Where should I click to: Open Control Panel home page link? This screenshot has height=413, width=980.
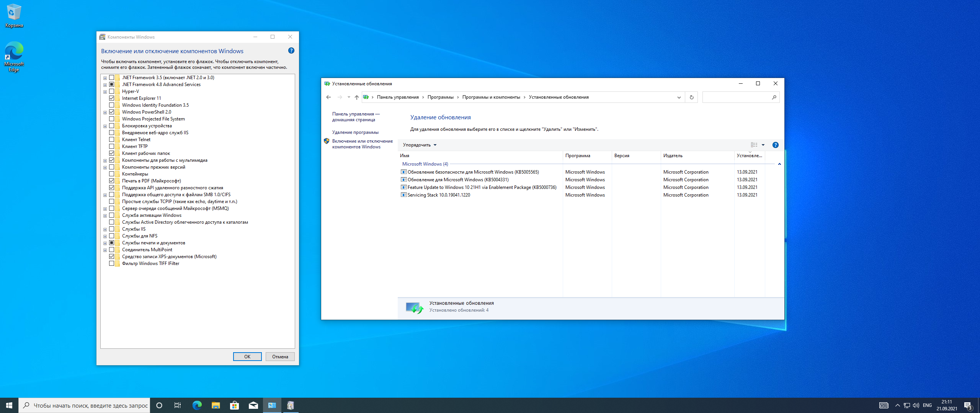(356, 117)
